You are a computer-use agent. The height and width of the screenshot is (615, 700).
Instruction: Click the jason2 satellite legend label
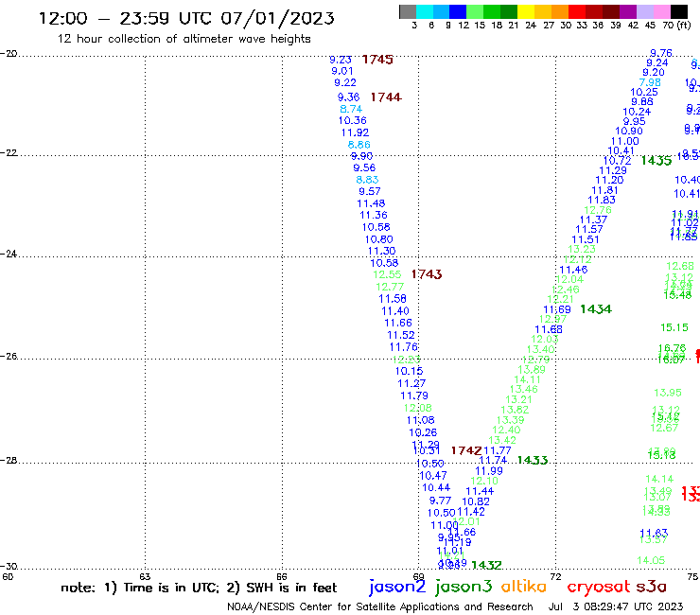[397, 587]
